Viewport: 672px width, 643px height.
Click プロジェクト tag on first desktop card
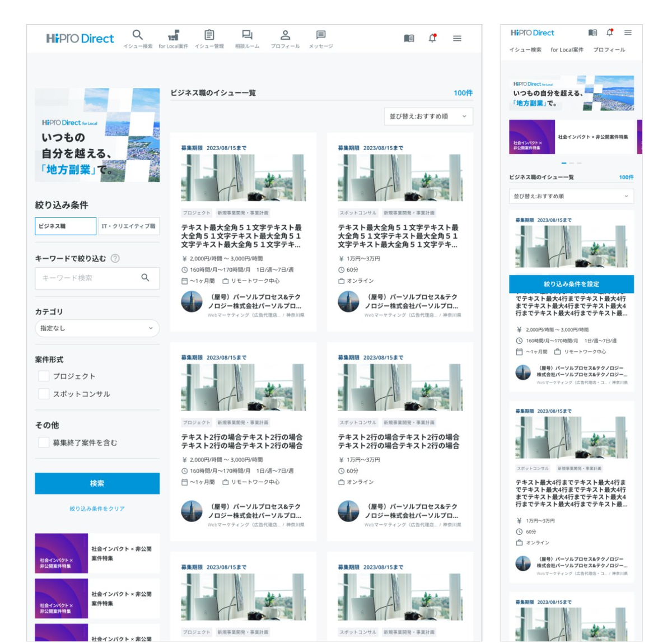[197, 213]
